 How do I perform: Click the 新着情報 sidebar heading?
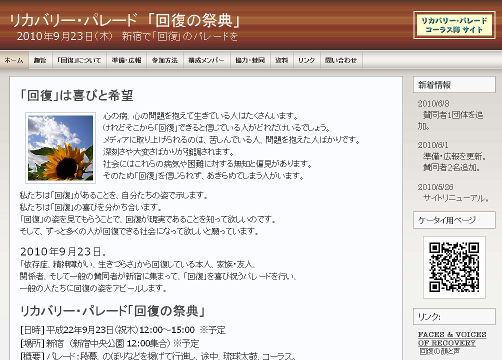point(454,85)
